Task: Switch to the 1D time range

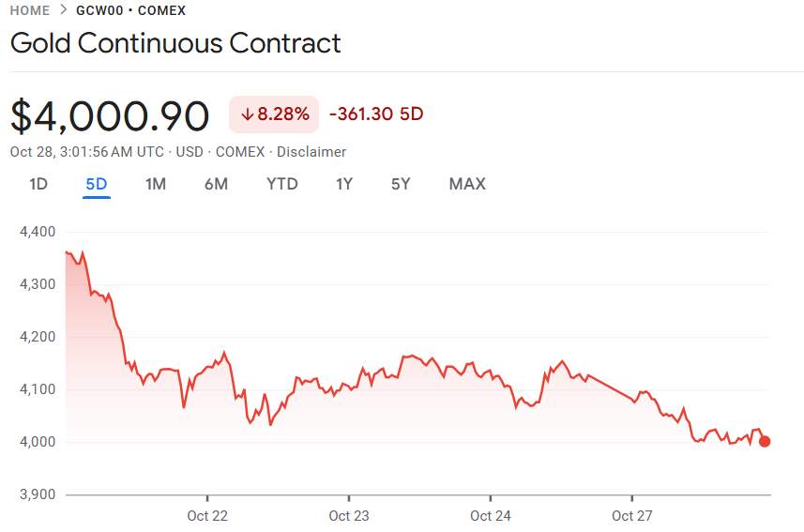Action: coord(38,184)
